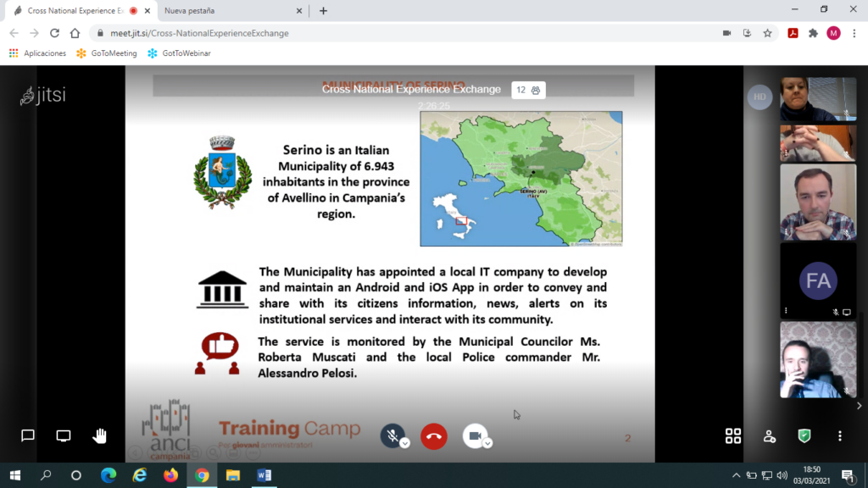Viewport: 868px width, 488px height.
Task: Click the share screen icon
Action: [64, 435]
